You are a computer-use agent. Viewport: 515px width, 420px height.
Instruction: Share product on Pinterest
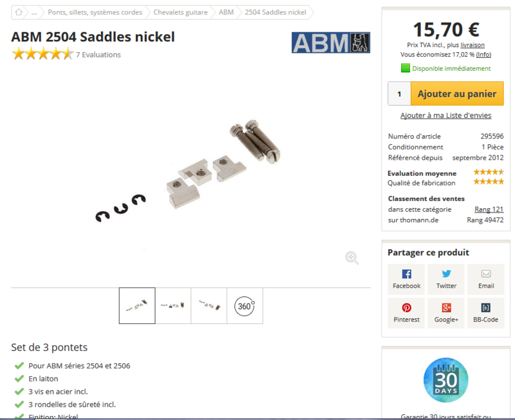coord(406,313)
